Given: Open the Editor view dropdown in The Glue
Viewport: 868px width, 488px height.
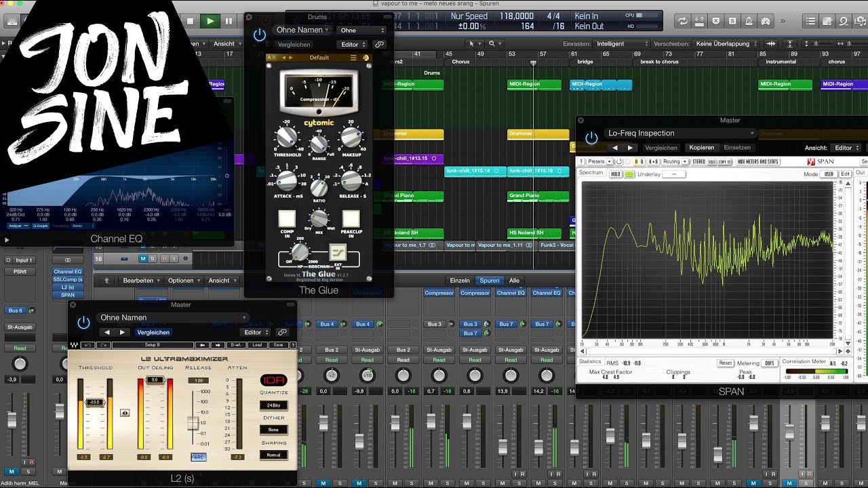Looking at the screenshot, I should tap(352, 45).
